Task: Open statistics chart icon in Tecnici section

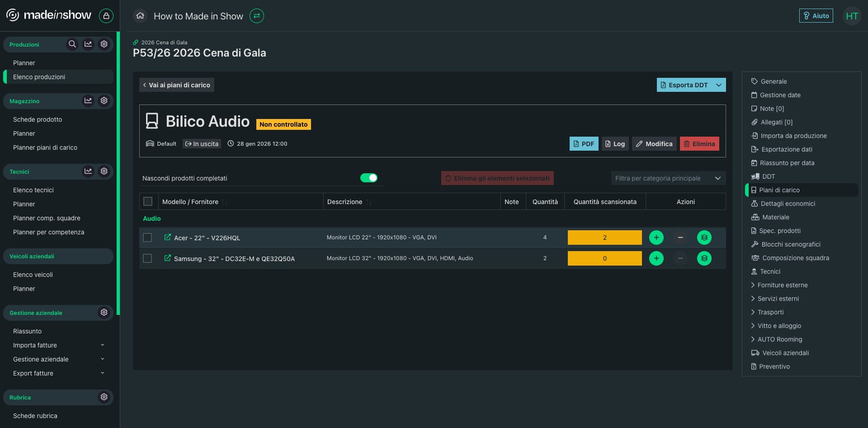Action: tap(88, 171)
